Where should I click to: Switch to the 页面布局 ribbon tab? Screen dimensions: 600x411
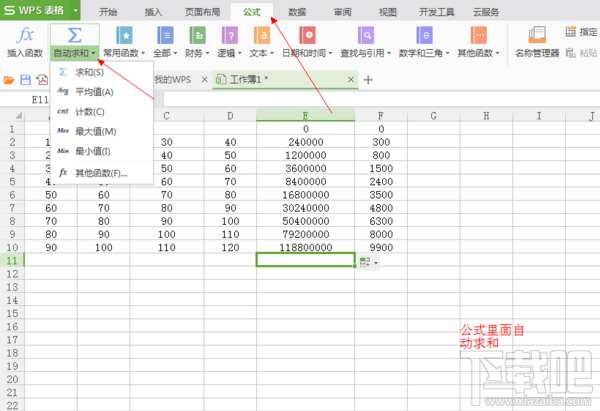[x=202, y=12]
